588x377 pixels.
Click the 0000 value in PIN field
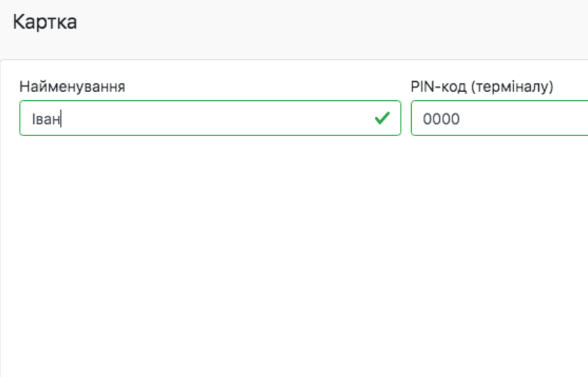[441, 119]
